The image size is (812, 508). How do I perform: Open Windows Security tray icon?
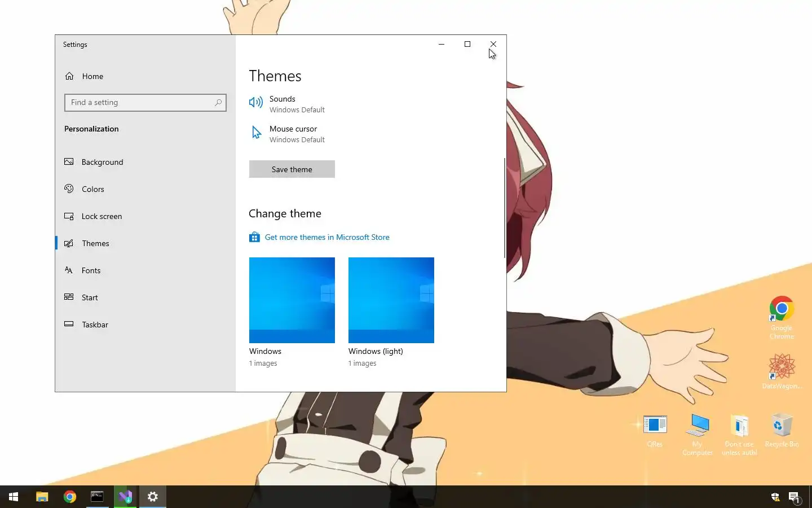775,497
